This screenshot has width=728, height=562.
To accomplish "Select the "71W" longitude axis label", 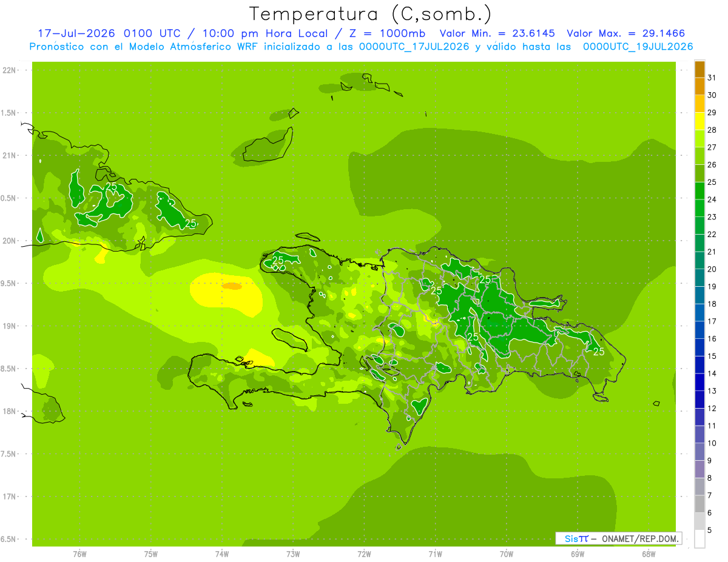I will 435,554.
